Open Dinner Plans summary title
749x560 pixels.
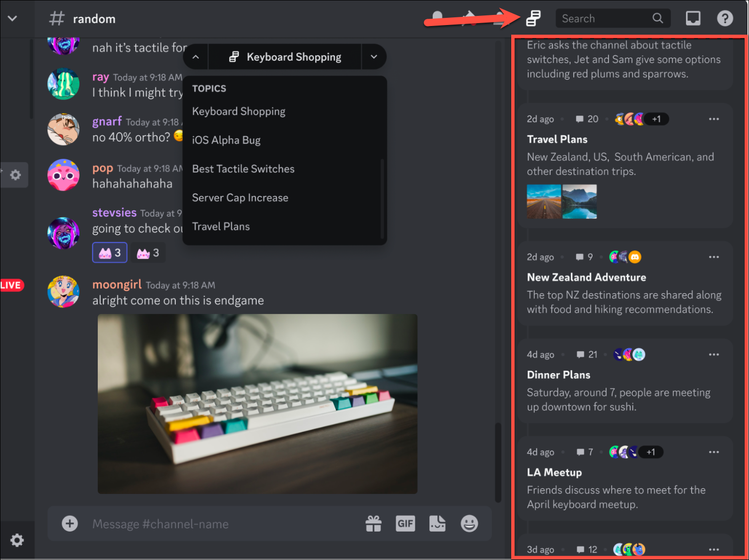click(x=558, y=375)
